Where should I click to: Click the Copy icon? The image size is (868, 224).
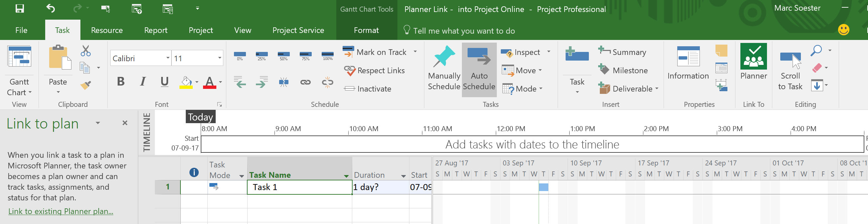coord(85,68)
